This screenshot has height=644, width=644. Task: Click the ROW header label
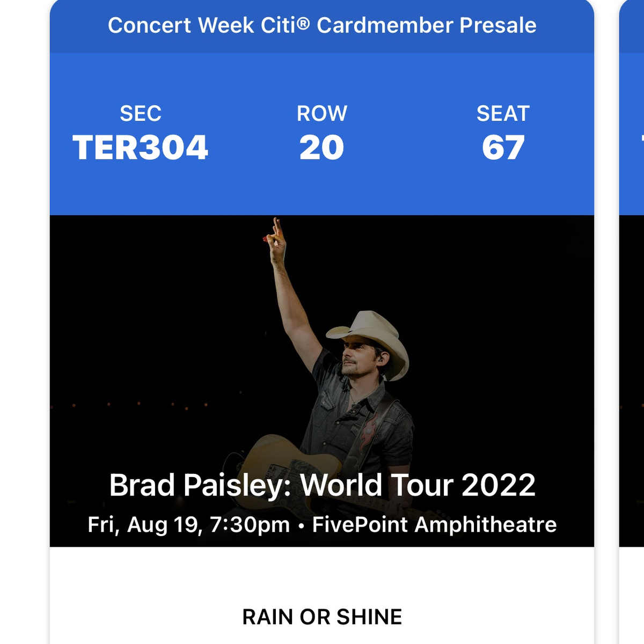322,114
